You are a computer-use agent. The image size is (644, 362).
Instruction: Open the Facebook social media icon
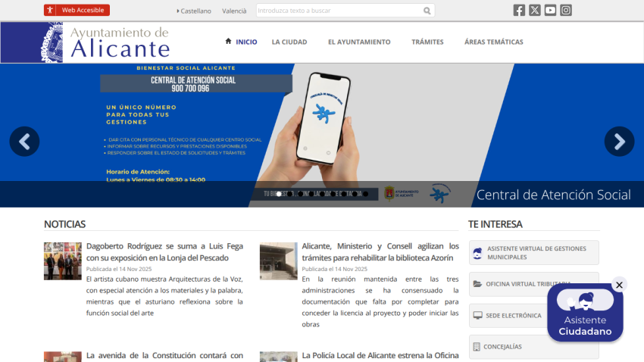click(x=519, y=11)
